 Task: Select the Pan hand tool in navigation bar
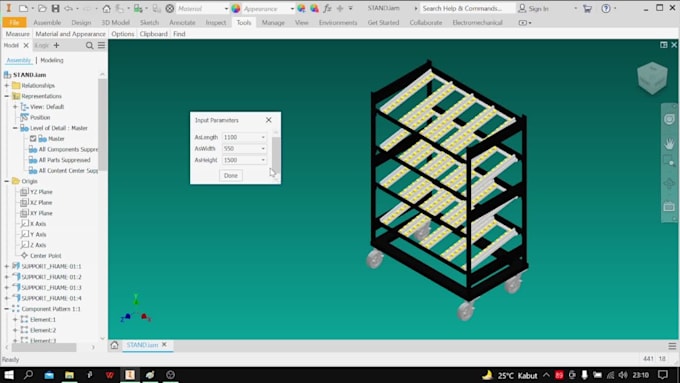click(x=669, y=143)
